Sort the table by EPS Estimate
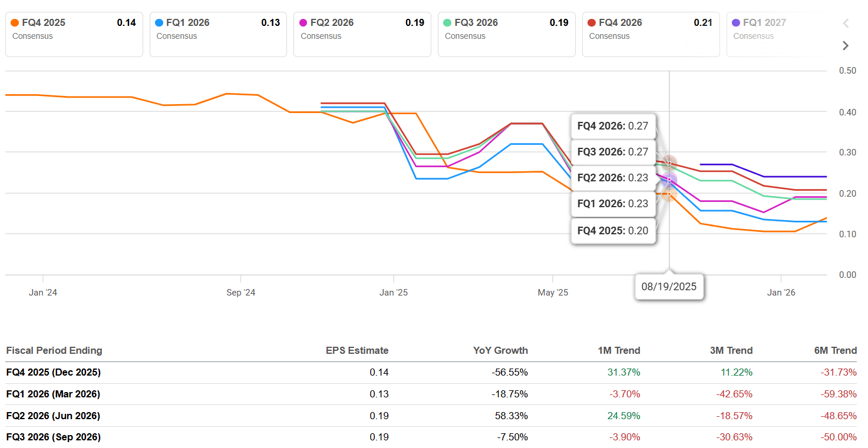 click(357, 350)
